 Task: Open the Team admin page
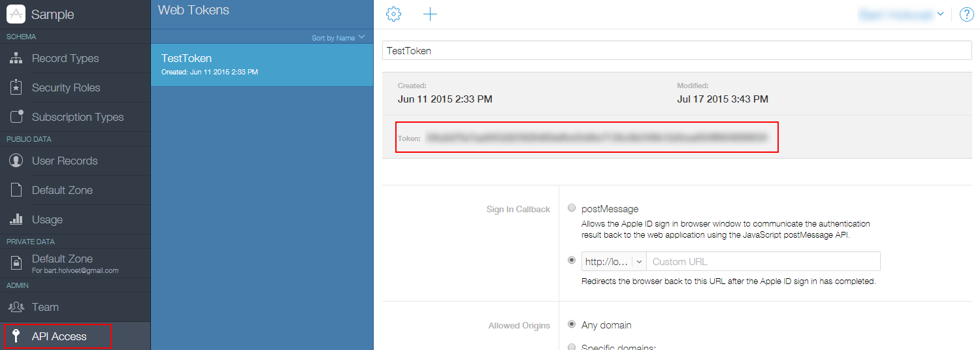[x=45, y=307]
